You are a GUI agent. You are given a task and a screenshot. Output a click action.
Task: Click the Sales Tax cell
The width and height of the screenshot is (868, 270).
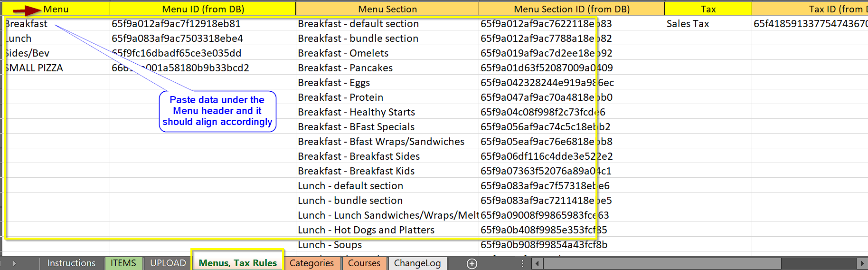(688, 24)
